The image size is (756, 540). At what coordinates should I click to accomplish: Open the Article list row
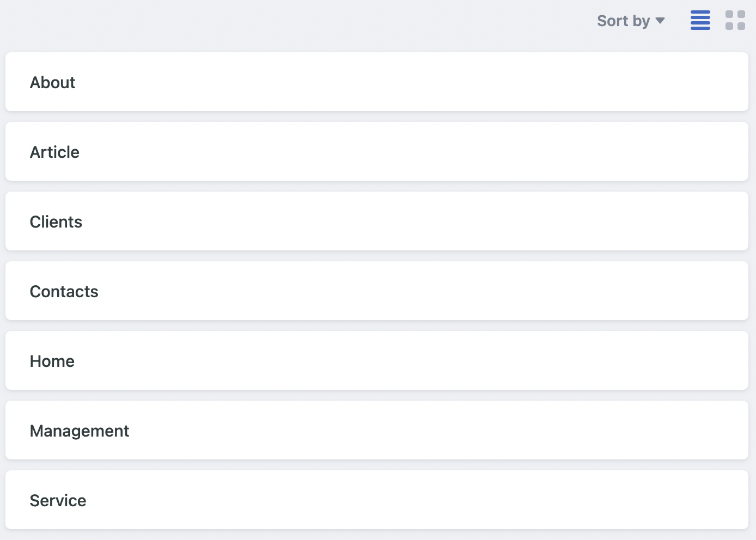(x=377, y=151)
